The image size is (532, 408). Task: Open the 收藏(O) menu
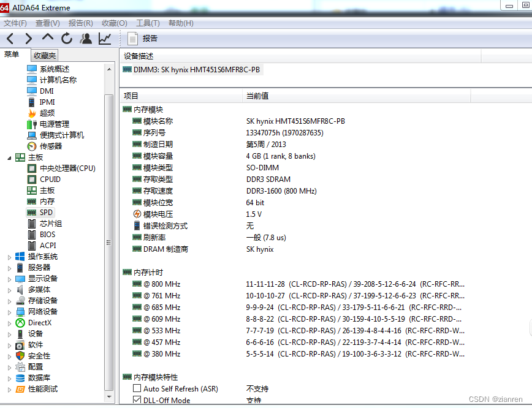click(115, 23)
